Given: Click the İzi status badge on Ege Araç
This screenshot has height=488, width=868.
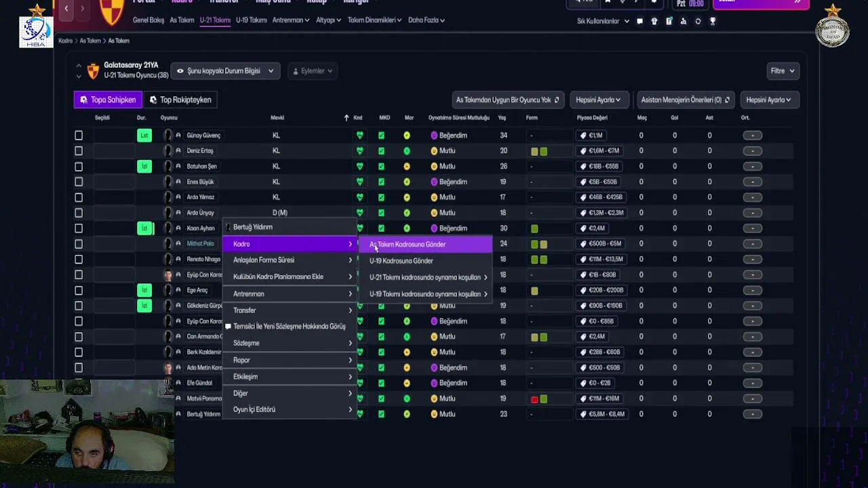Looking at the screenshot, I should click(x=144, y=290).
